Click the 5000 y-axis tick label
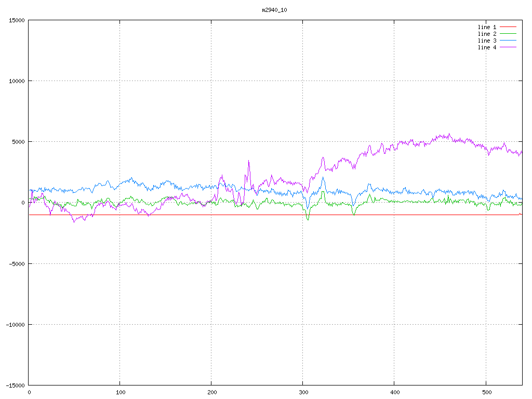 [18, 142]
